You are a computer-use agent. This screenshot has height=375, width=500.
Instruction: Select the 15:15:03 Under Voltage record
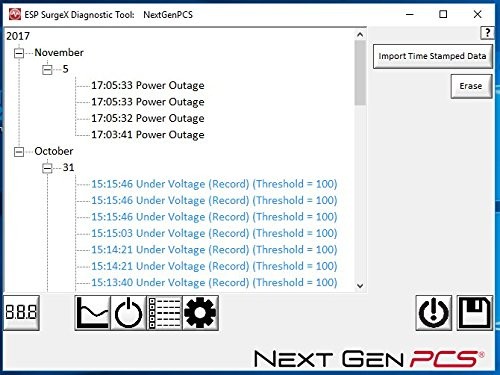pyautogui.click(x=214, y=233)
